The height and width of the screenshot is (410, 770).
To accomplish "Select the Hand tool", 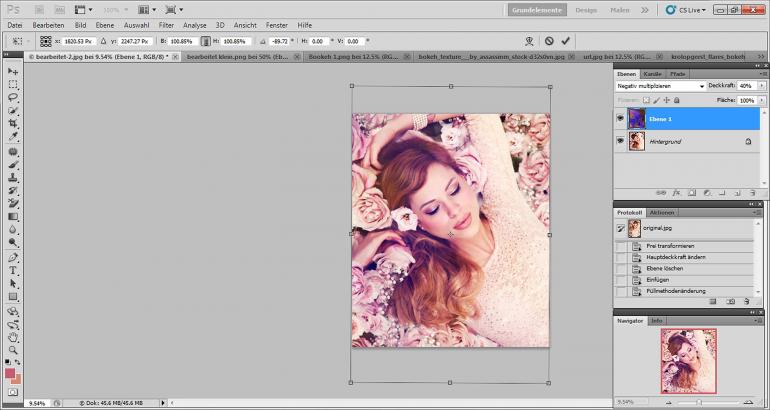I will (x=13, y=337).
